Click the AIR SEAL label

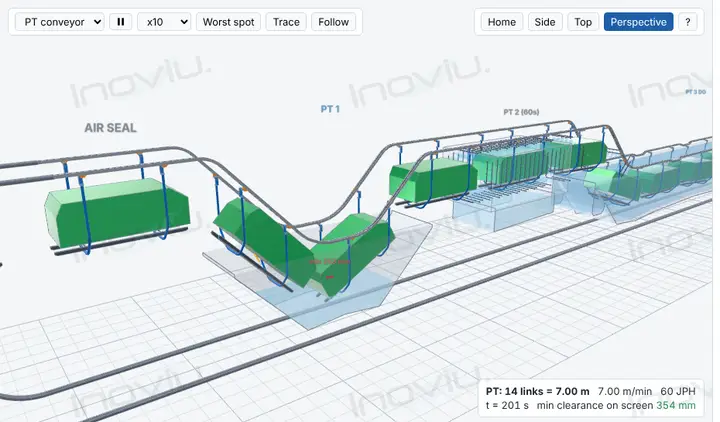[x=110, y=128]
